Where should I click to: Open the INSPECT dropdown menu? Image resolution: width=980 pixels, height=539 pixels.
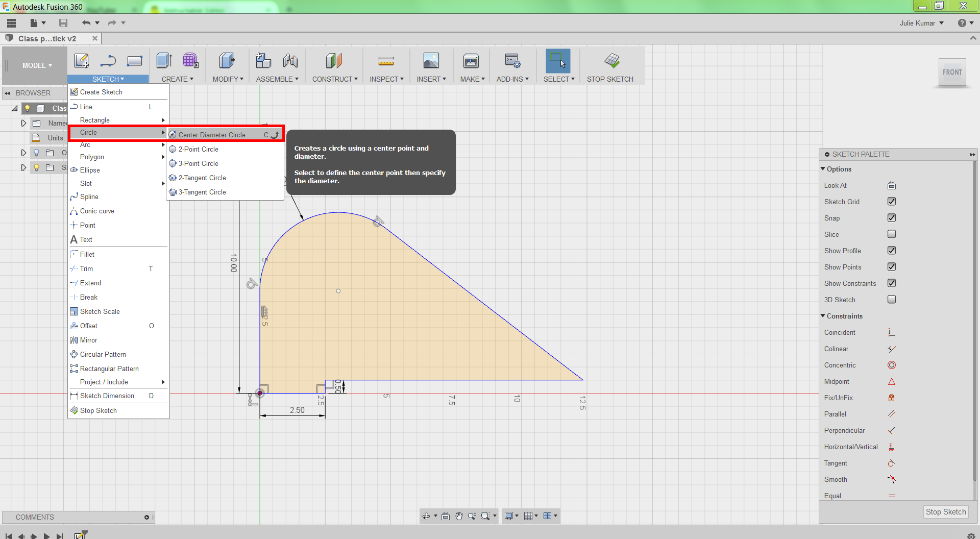pos(386,79)
